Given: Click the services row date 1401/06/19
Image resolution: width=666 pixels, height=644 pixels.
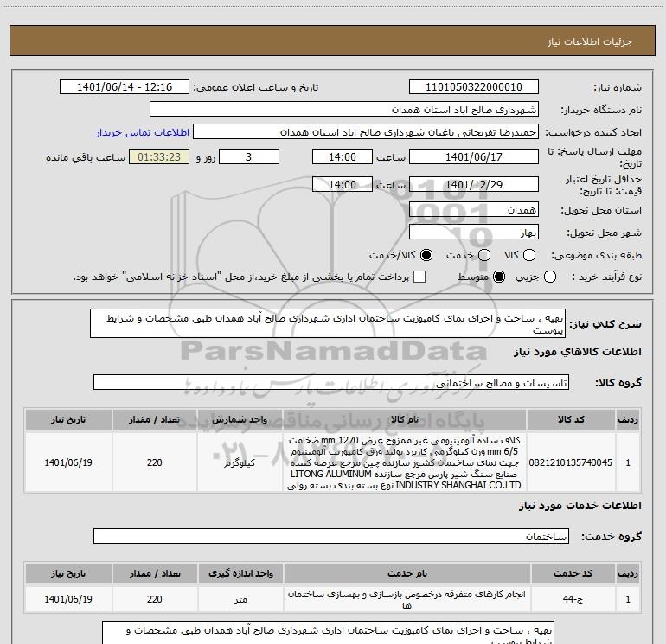Looking at the screenshot, I should tap(68, 599).
